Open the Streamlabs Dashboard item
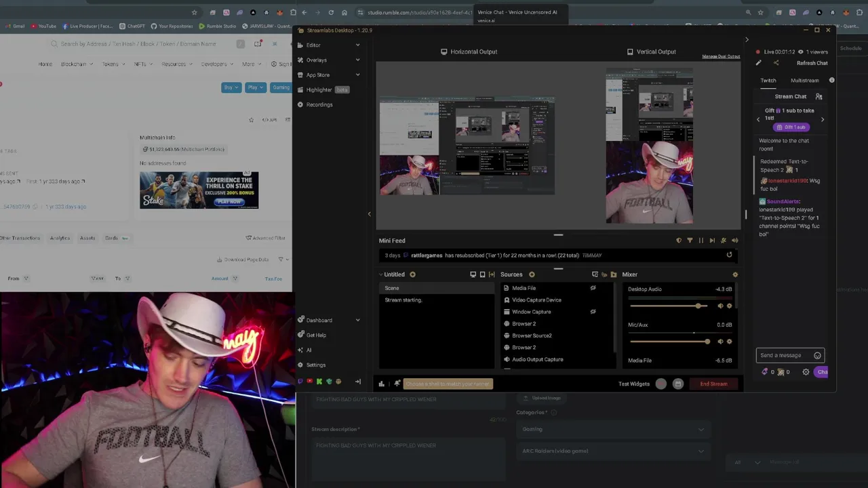This screenshot has width=868, height=488. tap(319, 320)
